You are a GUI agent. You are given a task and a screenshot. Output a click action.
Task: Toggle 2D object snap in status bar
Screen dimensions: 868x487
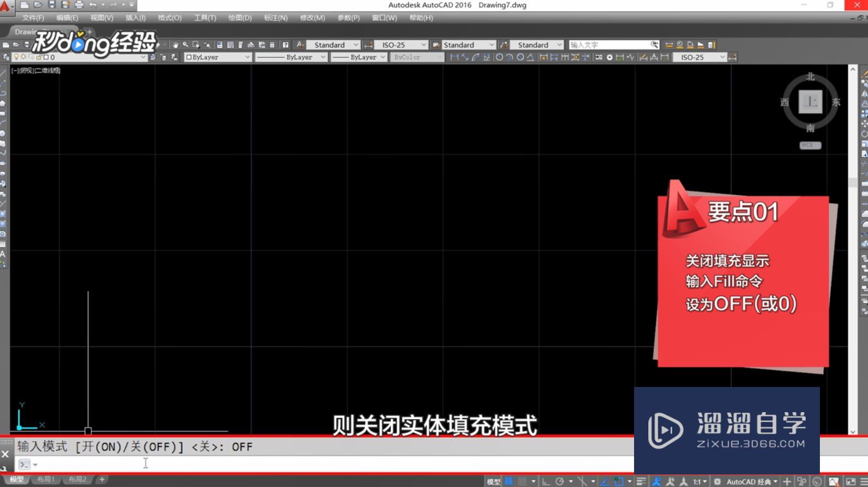coord(619,482)
